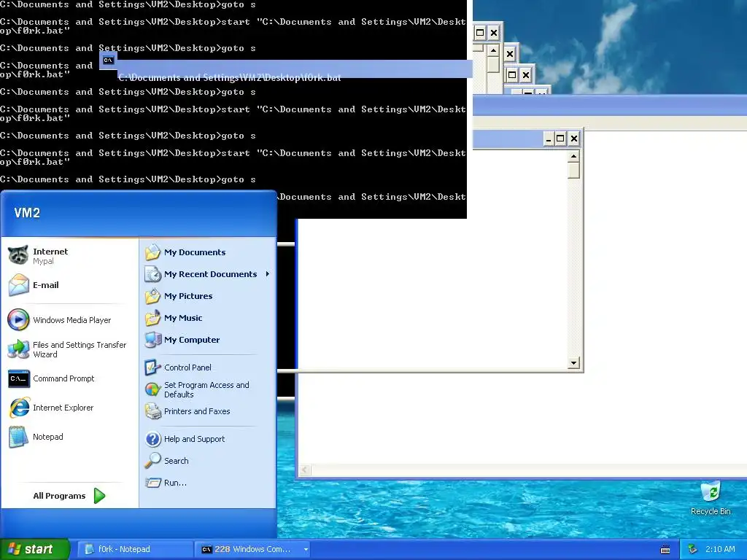This screenshot has height=560, width=747.
Task: Switch to f0rk - Notepad taskbar button
Action: pyautogui.click(x=135, y=549)
